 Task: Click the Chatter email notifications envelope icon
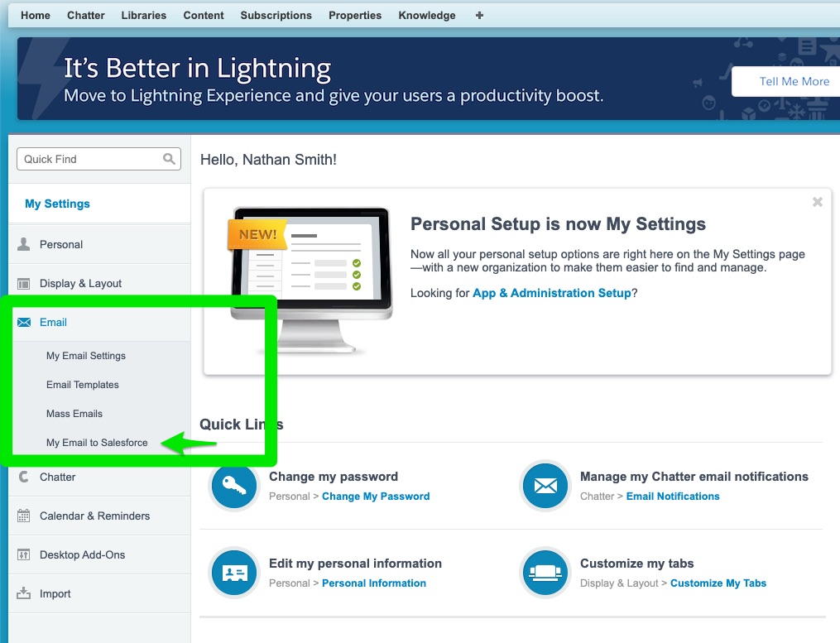click(x=545, y=486)
